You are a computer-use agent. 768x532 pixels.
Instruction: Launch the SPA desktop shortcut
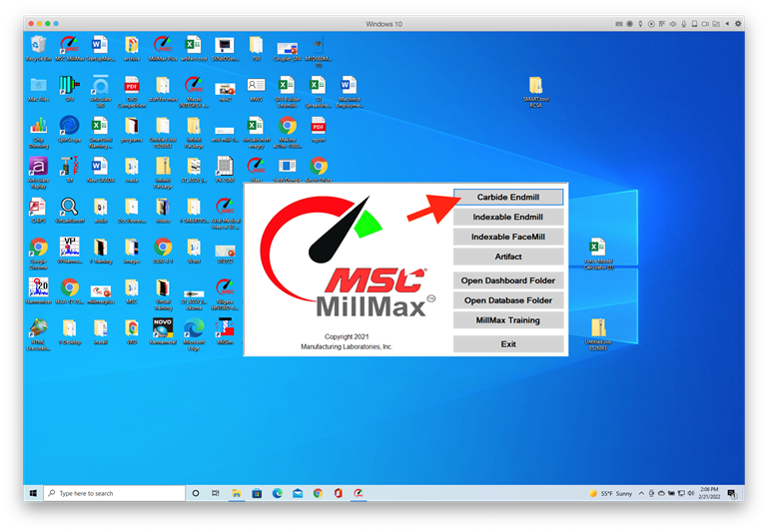coord(70,89)
